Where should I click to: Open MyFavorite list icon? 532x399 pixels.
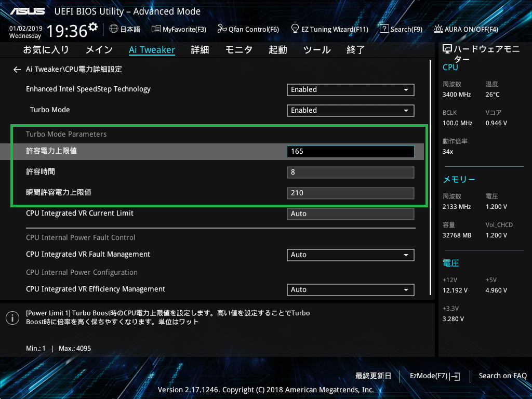(156, 29)
